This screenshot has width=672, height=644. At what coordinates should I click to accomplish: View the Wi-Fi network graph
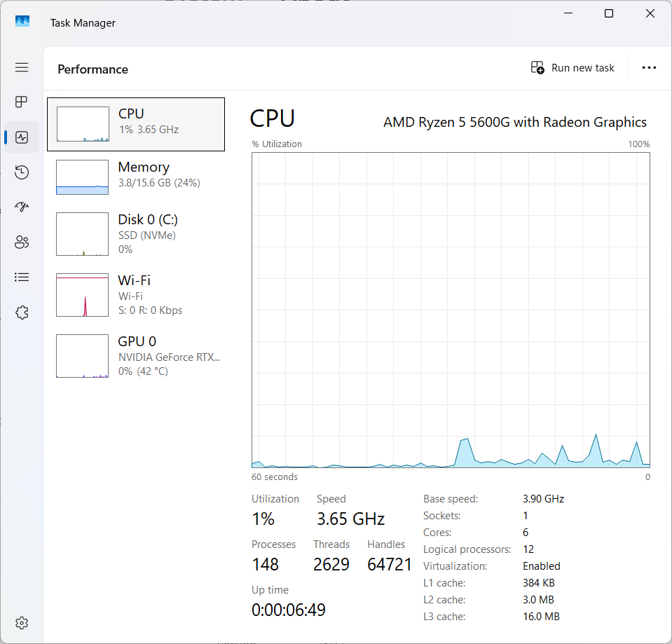pos(136,295)
